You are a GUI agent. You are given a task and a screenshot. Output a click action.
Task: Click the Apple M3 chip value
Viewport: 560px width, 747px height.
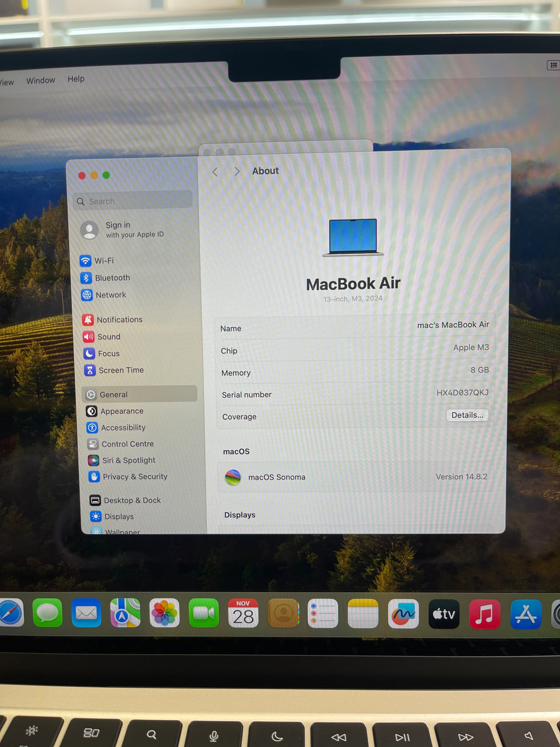[471, 348]
